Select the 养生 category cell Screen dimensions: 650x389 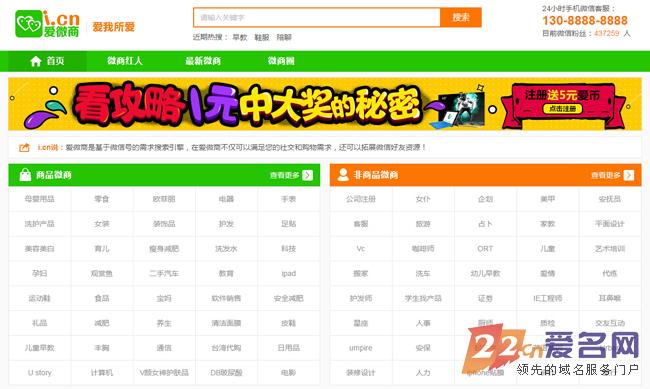point(164,323)
